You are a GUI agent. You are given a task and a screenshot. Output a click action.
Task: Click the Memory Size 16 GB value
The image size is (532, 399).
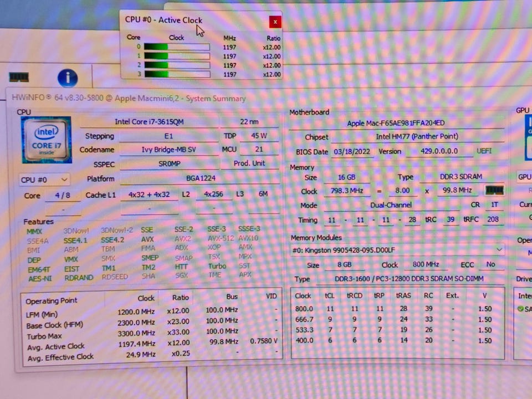coord(347,177)
